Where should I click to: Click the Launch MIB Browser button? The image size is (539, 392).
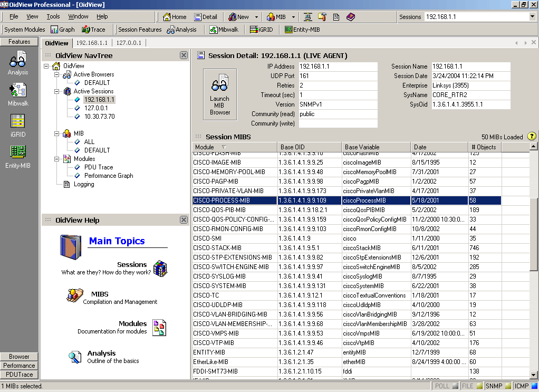point(220,94)
